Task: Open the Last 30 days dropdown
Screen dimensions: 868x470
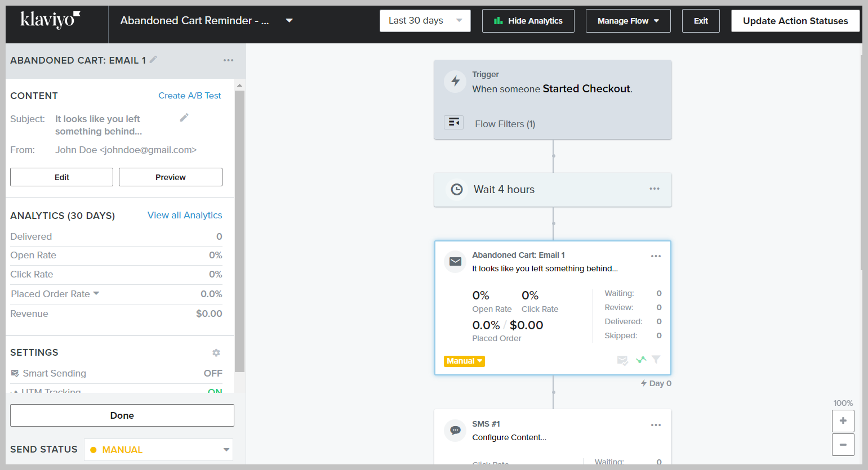Action: pyautogui.click(x=425, y=21)
